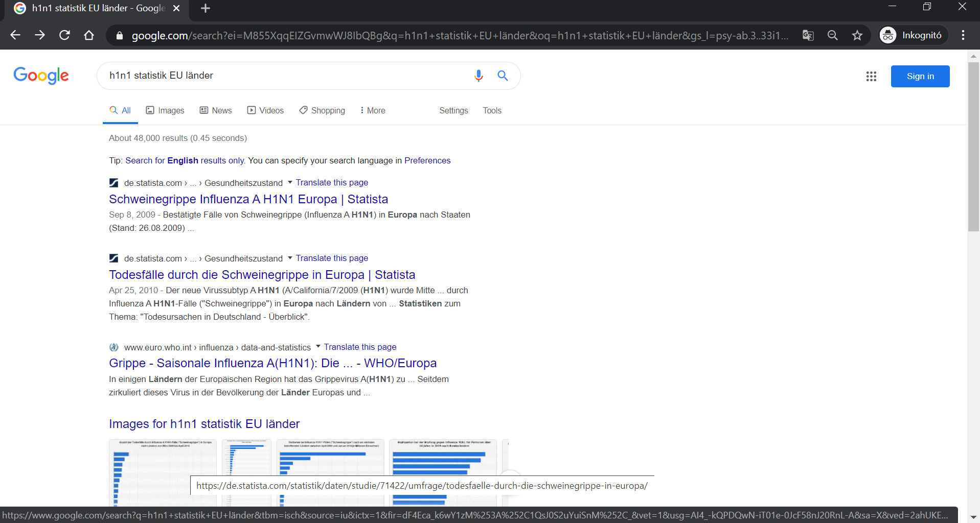
Task: Click the second narrow chart thumbnail
Action: point(246,457)
